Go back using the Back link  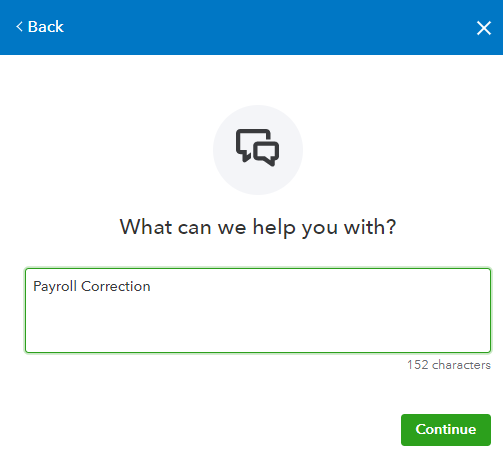tap(40, 27)
